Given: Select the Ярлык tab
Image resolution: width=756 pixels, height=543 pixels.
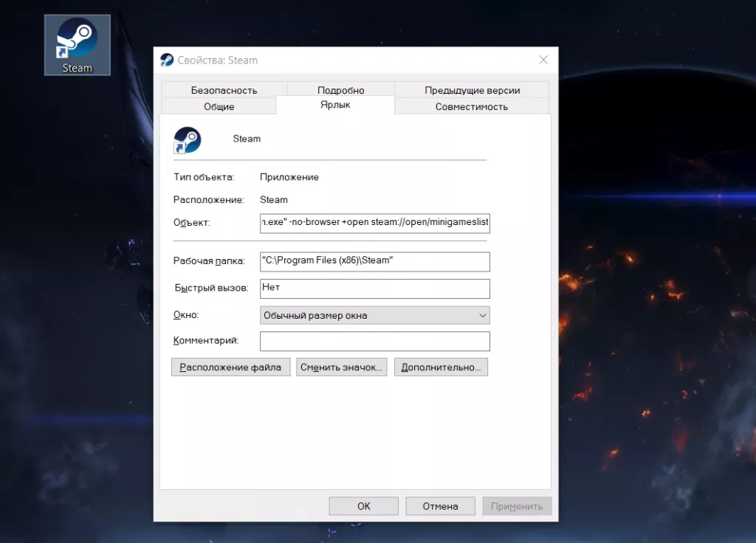Looking at the screenshot, I should [x=335, y=106].
